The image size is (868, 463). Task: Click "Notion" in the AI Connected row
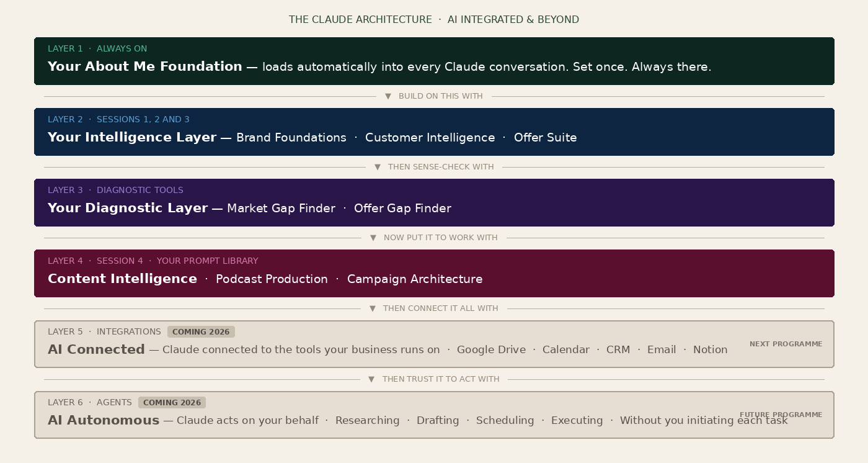click(x=711, y=350)
